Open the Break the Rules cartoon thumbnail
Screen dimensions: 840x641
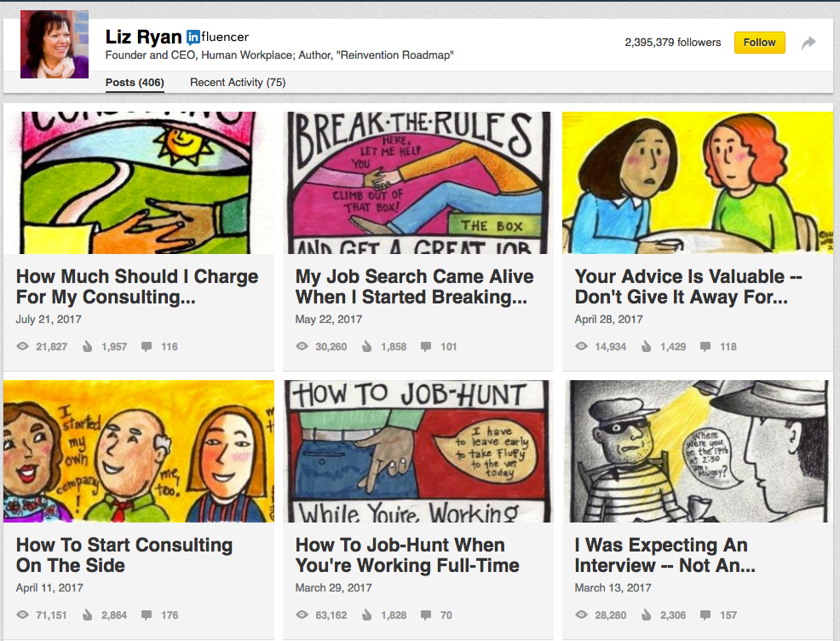pos(417,182)
